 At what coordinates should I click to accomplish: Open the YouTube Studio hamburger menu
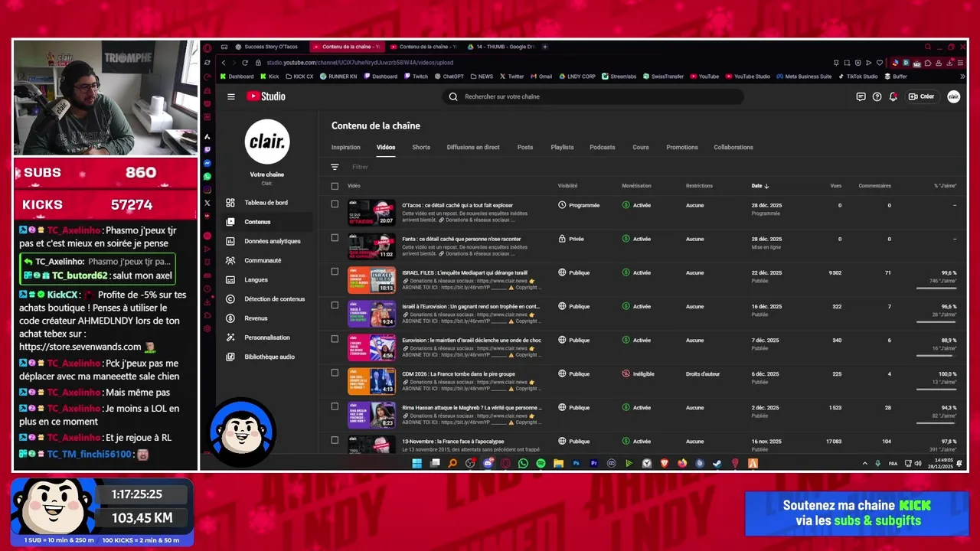point(230,96)
